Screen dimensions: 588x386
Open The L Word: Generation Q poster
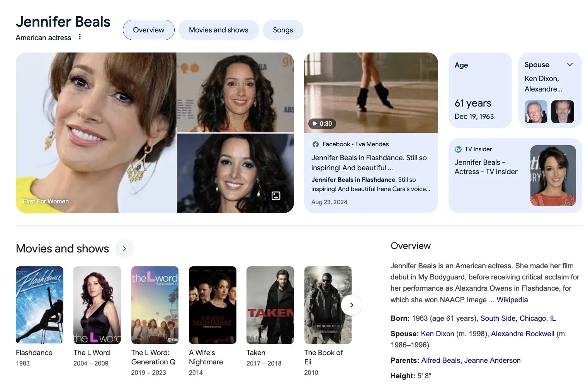(x=155, y=305)
